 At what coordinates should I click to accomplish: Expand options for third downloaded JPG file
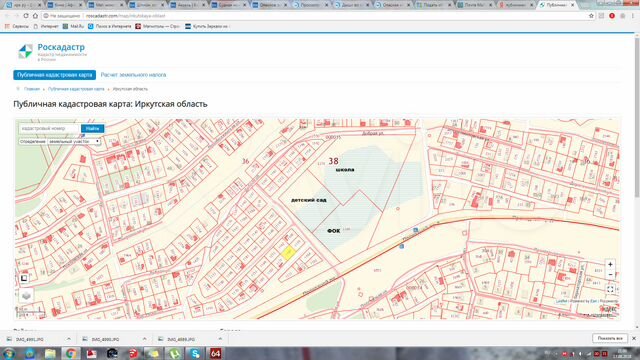click(220, 339)
